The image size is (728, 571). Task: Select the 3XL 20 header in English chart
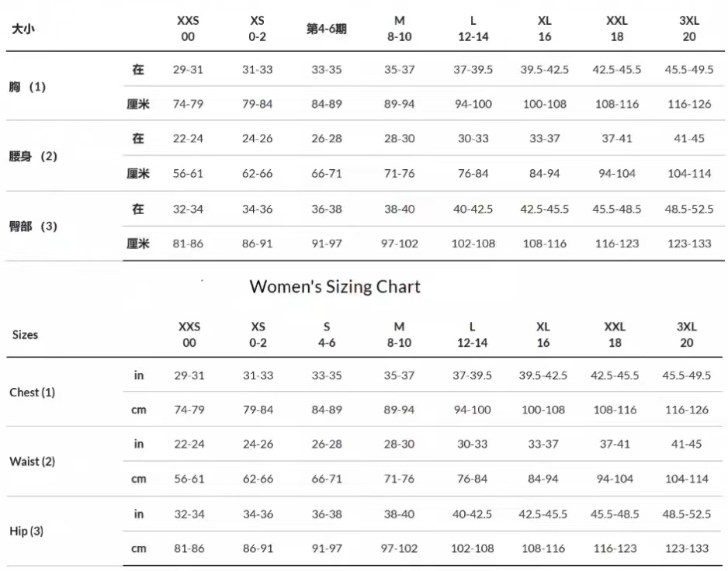686,334
